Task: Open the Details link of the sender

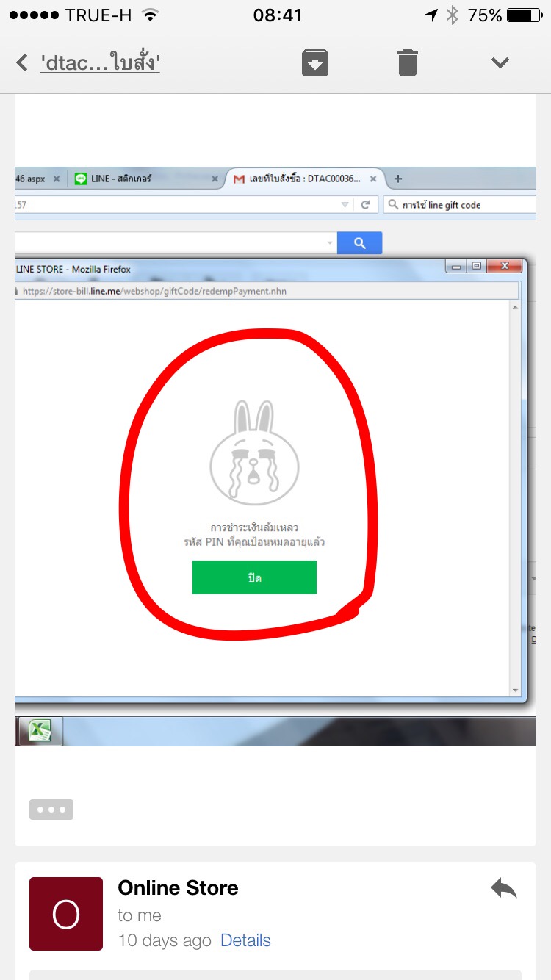Action: click(x=245, y=940)
